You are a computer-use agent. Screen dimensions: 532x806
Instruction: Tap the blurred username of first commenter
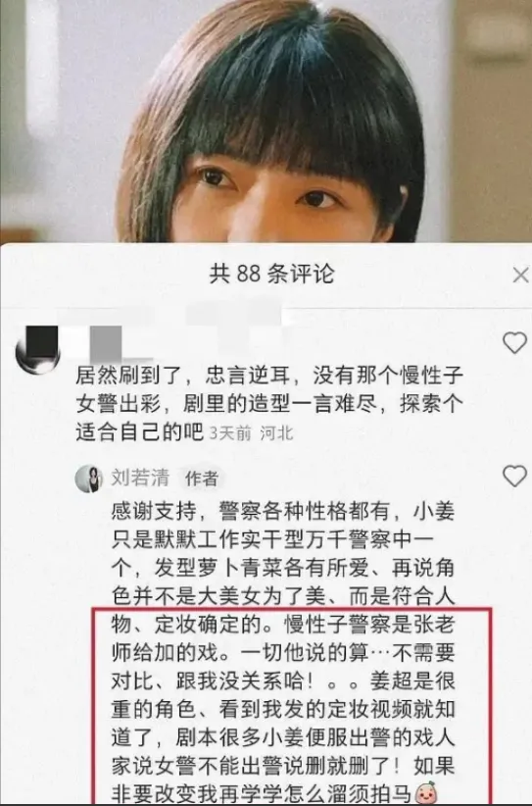(x=106, y=344)
